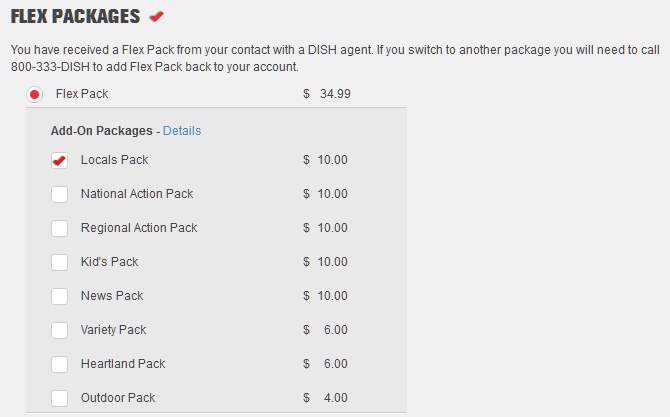Click the News Pack label
This screenshot has width=670, height=417.
coord(112,296)
